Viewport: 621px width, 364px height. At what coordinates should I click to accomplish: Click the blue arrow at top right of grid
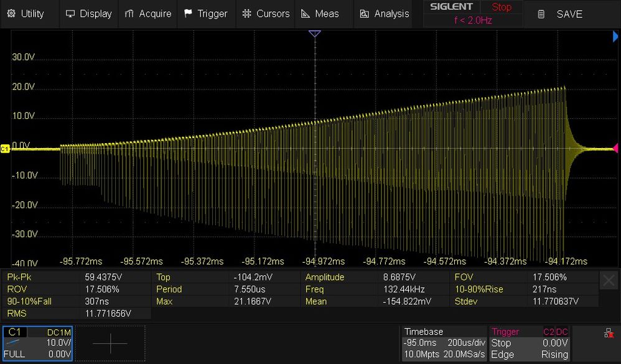coord(615,37)
